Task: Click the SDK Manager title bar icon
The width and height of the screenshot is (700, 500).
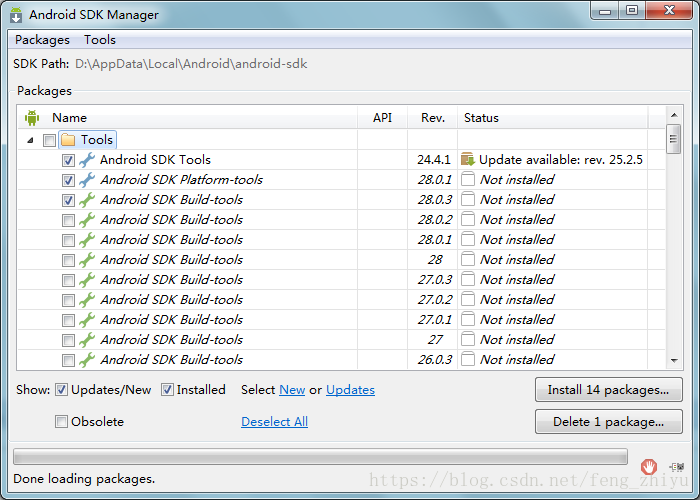Action: click(17, 15)
